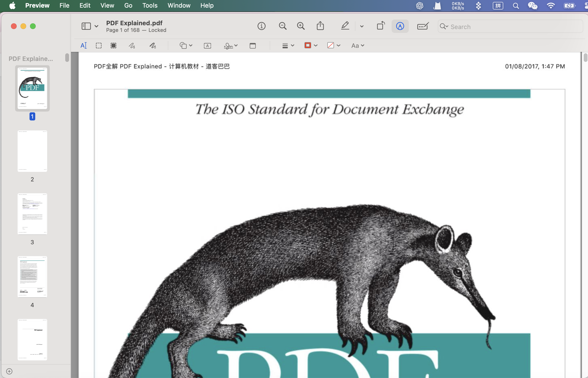Open the Fill Color swatch
Viewport: 588px width, 378px height.
pyautogui.click(x=331, y=45)
